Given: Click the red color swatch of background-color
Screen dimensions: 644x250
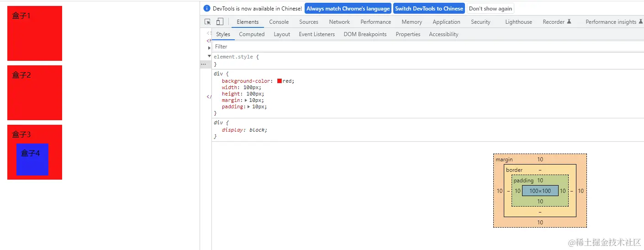Looking at the screenshot, I should click(x=280, y=81).
